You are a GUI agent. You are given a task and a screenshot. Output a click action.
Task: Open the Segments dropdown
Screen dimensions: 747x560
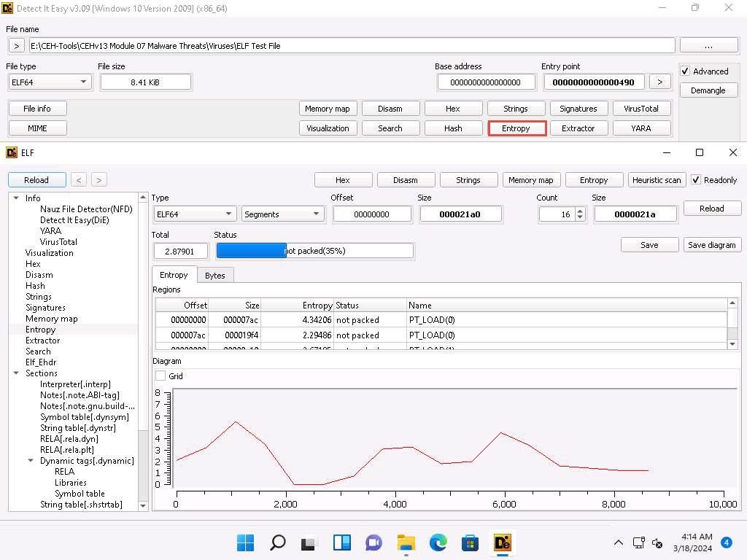click(x=283, y=214)
